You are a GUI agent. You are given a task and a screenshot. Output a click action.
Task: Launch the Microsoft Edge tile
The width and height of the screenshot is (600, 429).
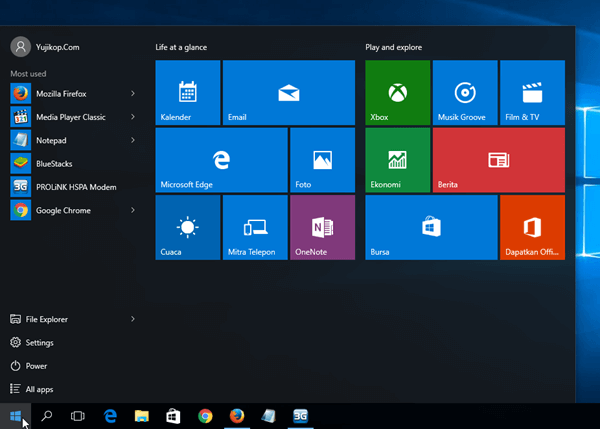[x=222, y=160]
